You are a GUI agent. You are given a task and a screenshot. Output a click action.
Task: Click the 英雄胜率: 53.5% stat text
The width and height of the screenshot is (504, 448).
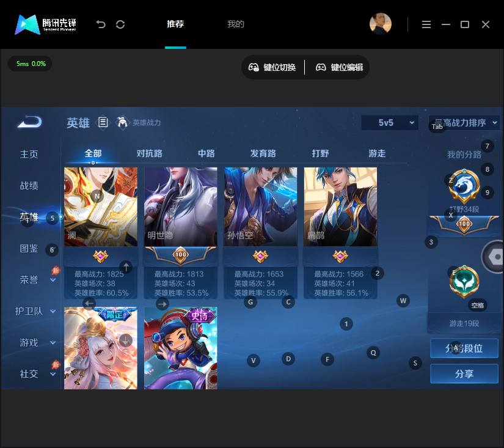pos(181,293)
